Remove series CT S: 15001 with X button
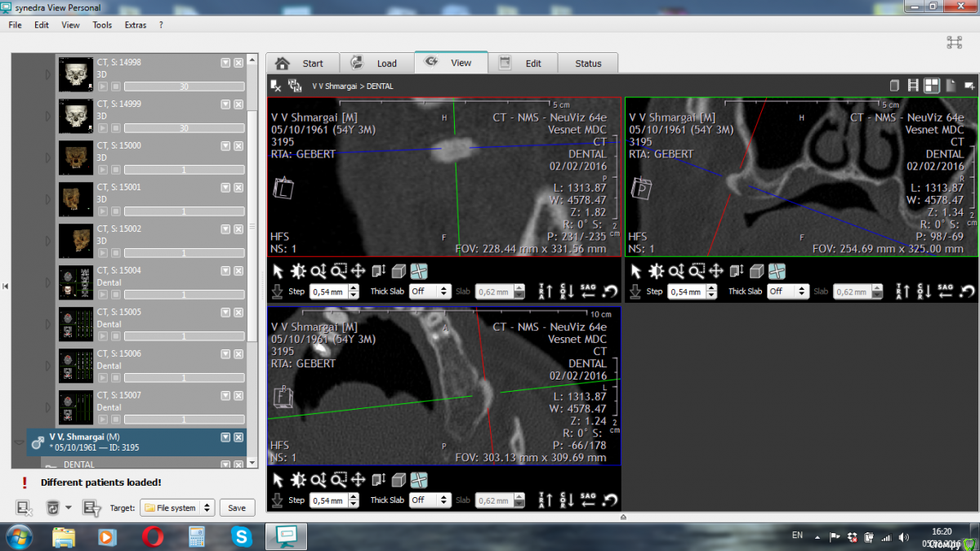Screen dimensions: 980x551 (x=238, y=188)
